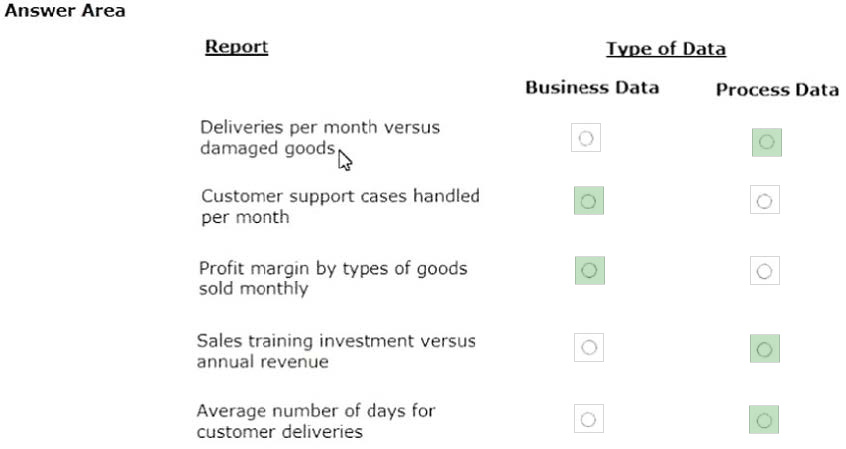Click the Type of Data heading

(665, 49)
